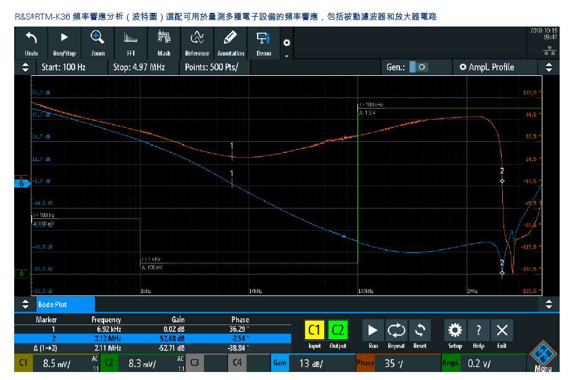Open the Zoom tool

[x=97, y=43]
